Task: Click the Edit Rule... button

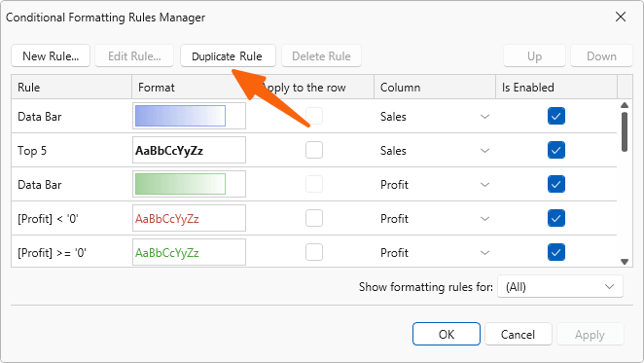Action: (134, 55)
